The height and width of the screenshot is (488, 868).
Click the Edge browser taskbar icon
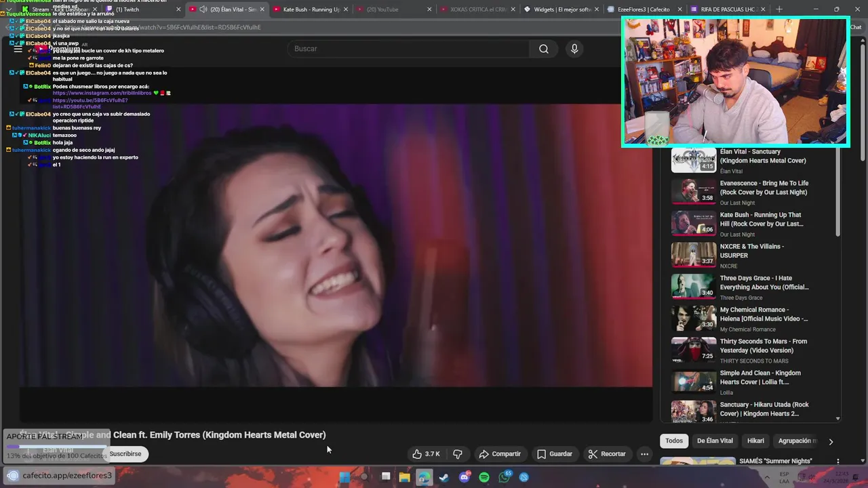(x=424, y=477)
